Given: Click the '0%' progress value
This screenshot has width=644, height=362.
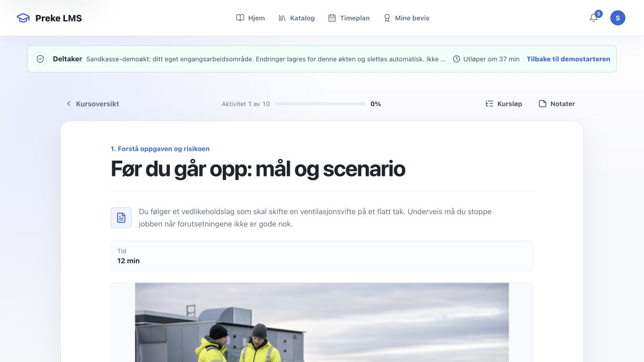Looking at the screenshot, I should (376, 104).
